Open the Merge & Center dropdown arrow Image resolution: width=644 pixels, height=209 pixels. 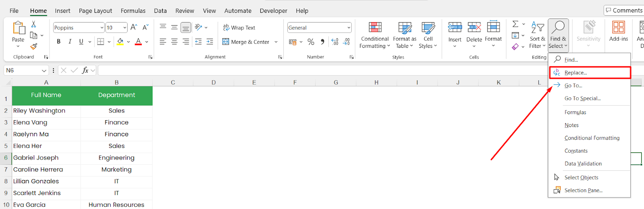click(x=276, y=42)
